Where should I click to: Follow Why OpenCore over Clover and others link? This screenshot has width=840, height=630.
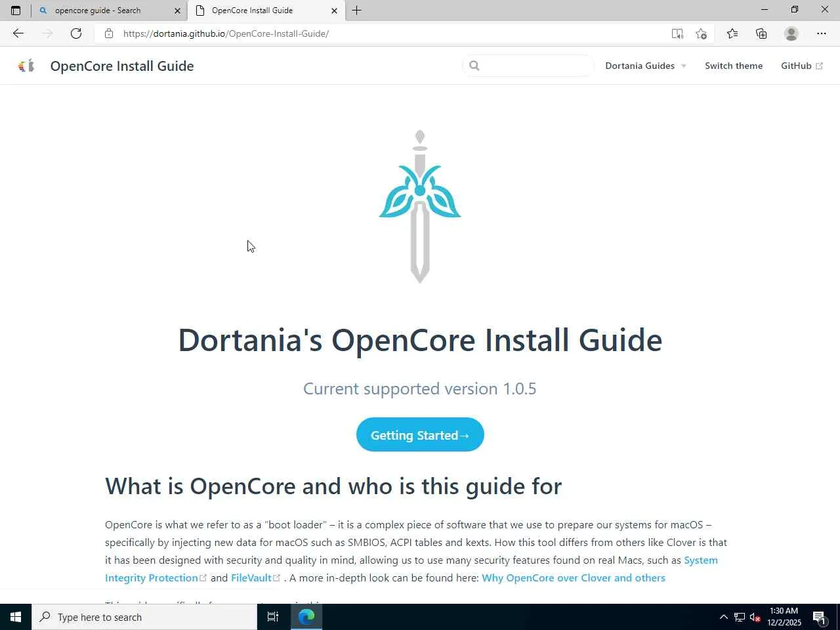(574, 577)
